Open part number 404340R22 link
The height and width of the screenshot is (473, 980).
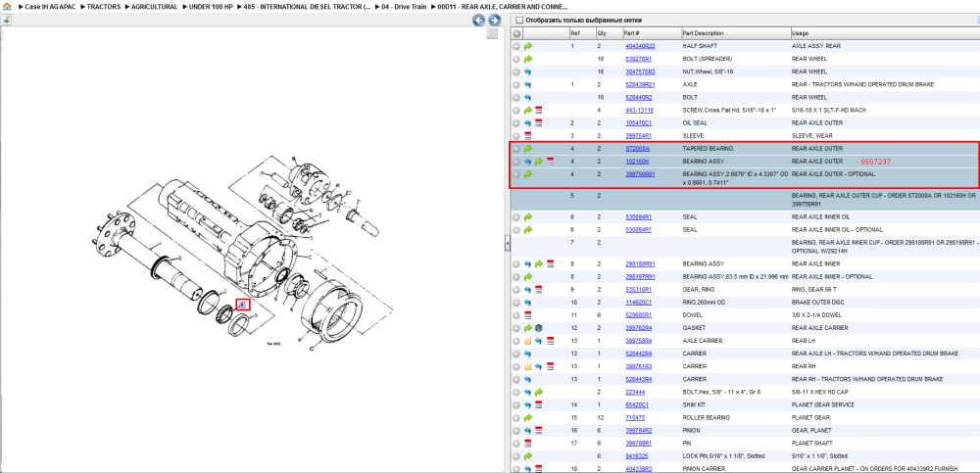(x=640, y=46)
